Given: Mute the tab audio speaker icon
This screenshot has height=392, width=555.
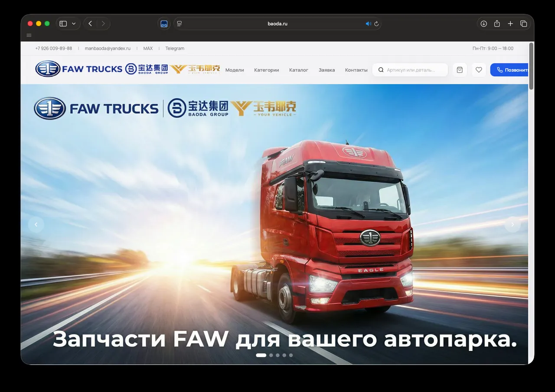Looking at the screenshot, I should coord(368,24).
